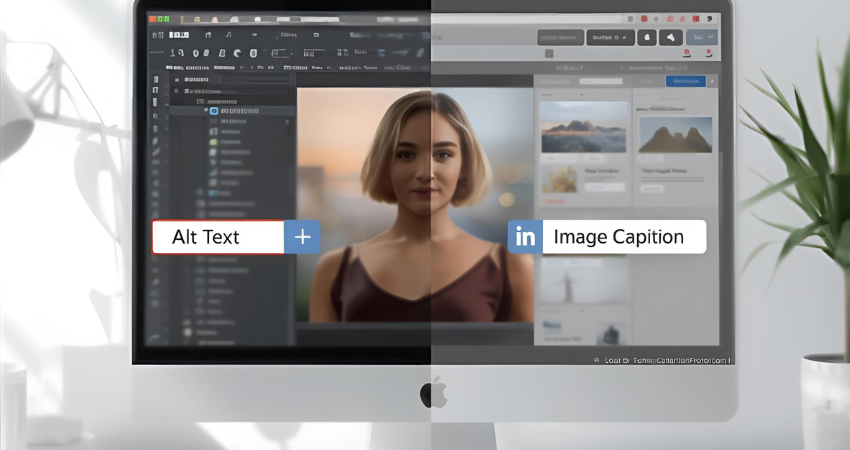Select the highlighted tree row with blue icon

[233, 111]
